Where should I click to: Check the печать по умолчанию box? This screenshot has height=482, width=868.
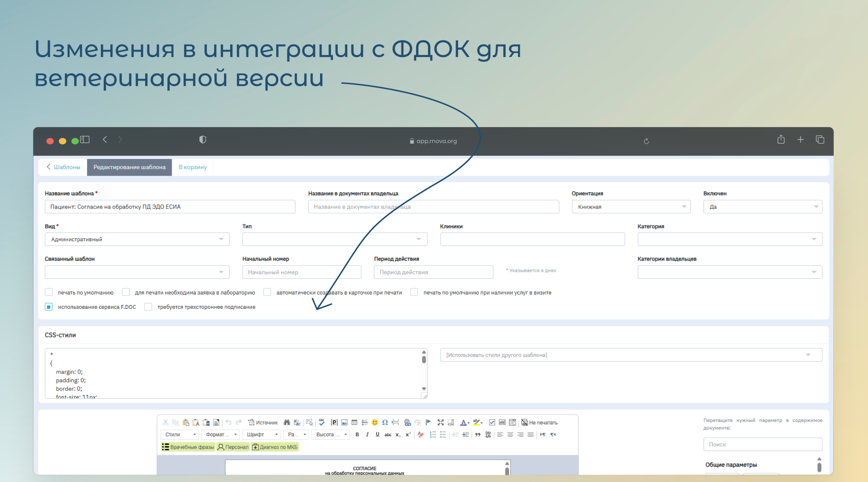pos(49,292)
